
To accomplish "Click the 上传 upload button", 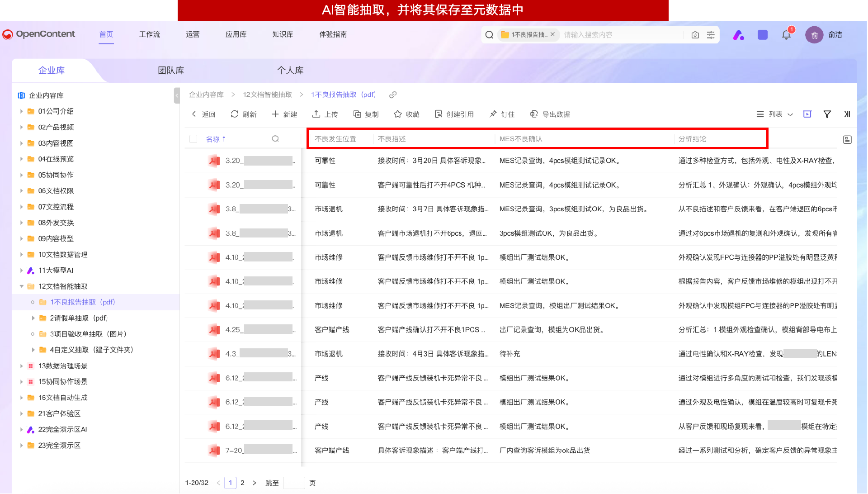I will [x=325, y=114].
